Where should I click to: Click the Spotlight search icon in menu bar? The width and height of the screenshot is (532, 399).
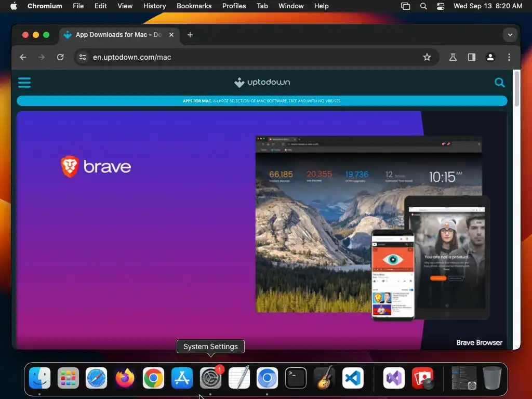pyautogui.click(x=423, y=6)
